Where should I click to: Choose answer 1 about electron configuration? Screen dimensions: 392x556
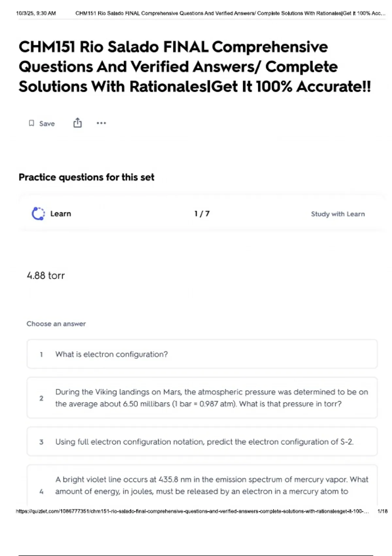click(202, 354)
